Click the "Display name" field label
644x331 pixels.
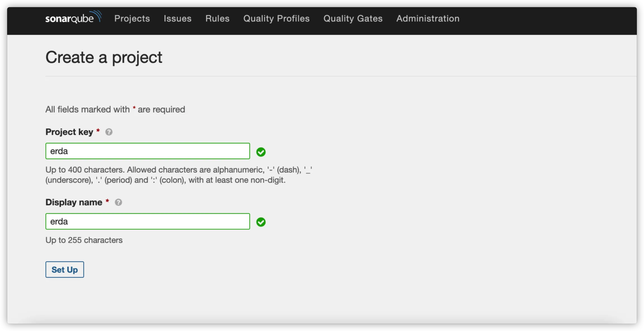click(x=74, y=202)
